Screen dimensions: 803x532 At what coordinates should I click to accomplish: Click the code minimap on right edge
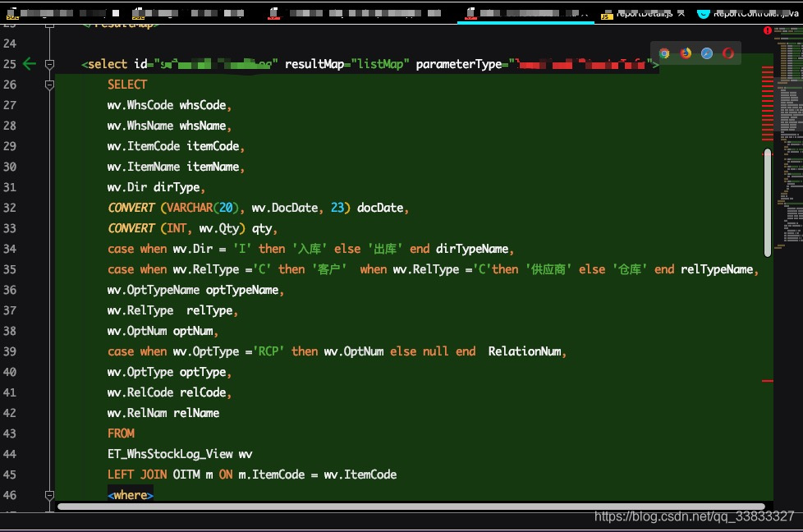tap(788, 138)
